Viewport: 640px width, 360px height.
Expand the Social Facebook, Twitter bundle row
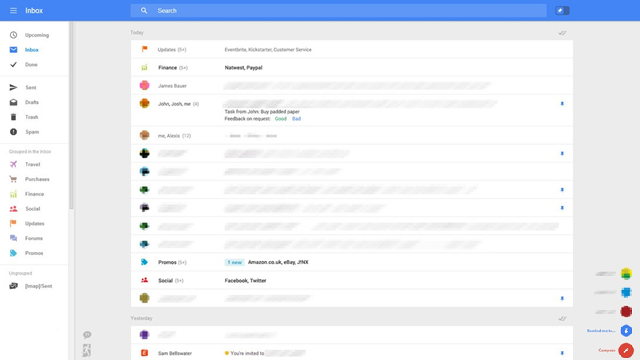coord(352,280)
